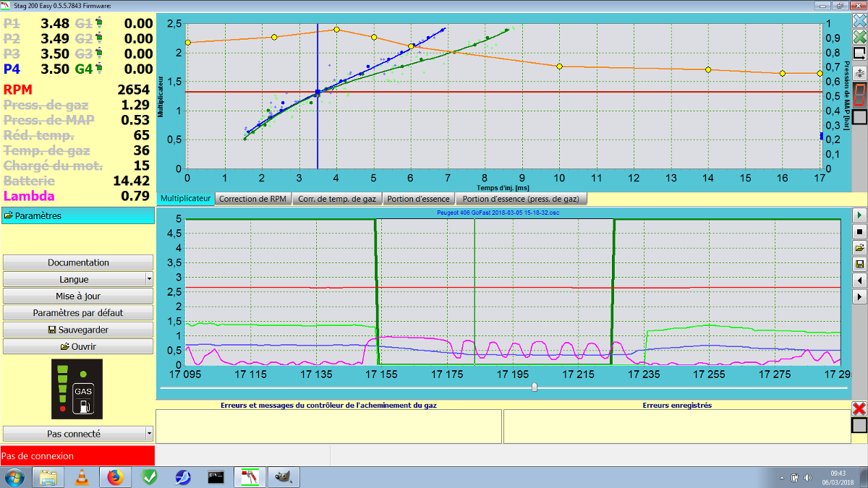This screenshot has width=868, height=488.
Task: Toggle the RPM signal display
Action: tap(17, 90)
